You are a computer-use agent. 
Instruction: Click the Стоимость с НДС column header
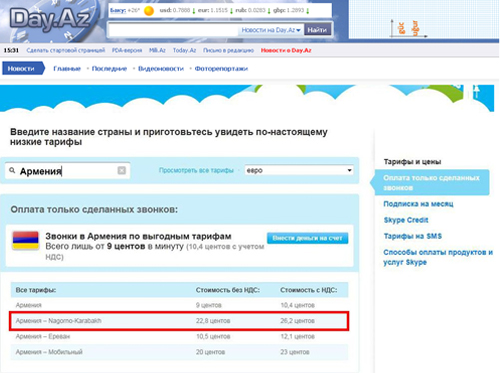(309, 290)
